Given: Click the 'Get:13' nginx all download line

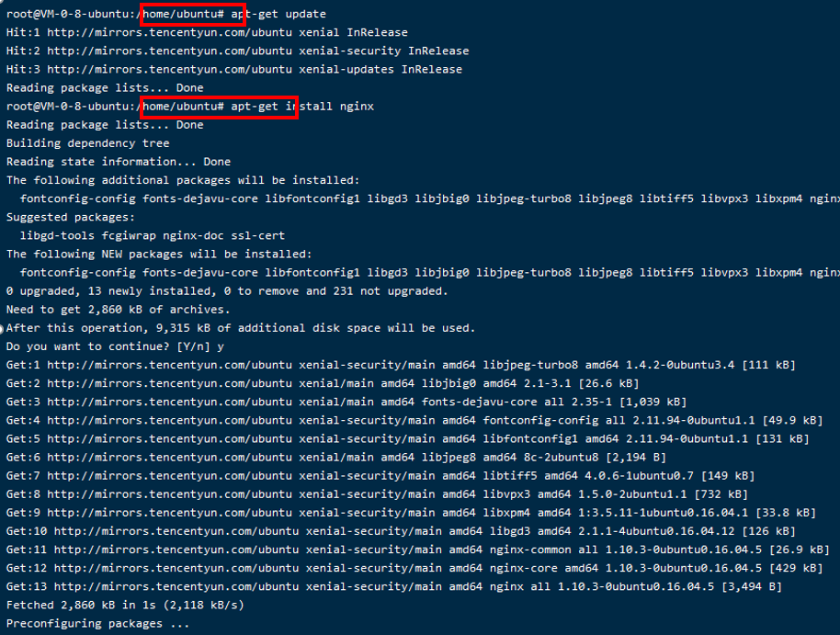Looking at the screenshot, I should coord(393,587).
